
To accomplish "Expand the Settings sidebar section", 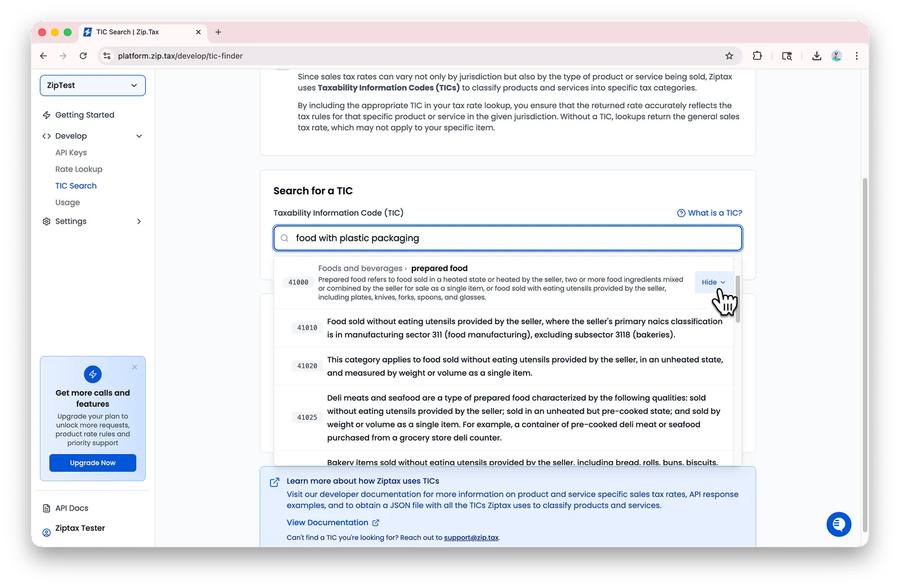I will pos(139,221).
